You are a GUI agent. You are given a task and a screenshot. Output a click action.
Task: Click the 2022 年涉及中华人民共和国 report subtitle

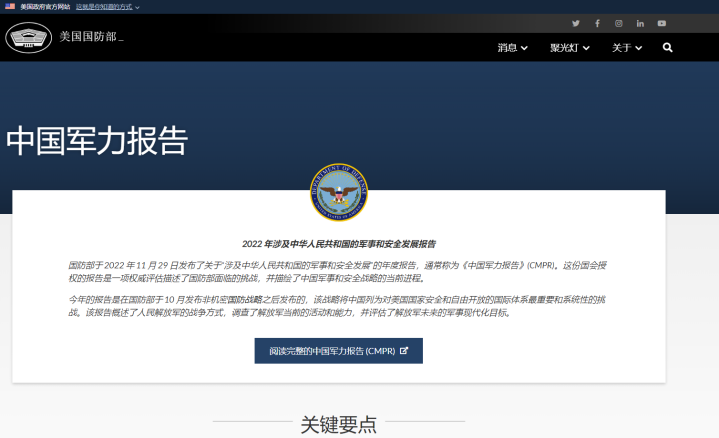point(339,244)
